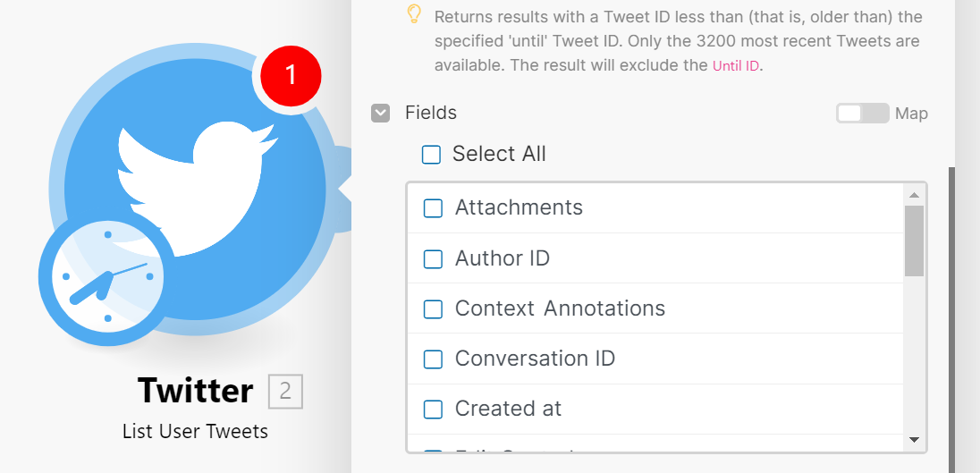Image resolution: width=980 pixels, height=473 pixels.
Task: Enable the Created at field
Action: [x=433, y=410]
